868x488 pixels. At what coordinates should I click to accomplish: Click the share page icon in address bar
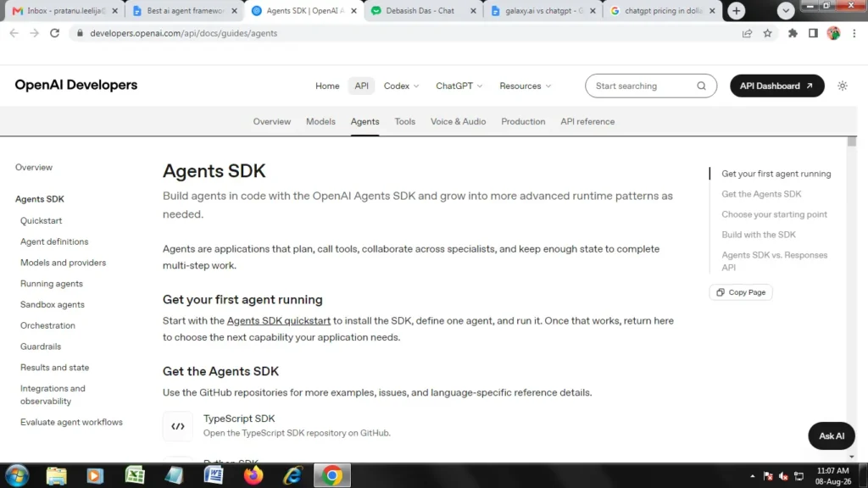pos(747,33)
